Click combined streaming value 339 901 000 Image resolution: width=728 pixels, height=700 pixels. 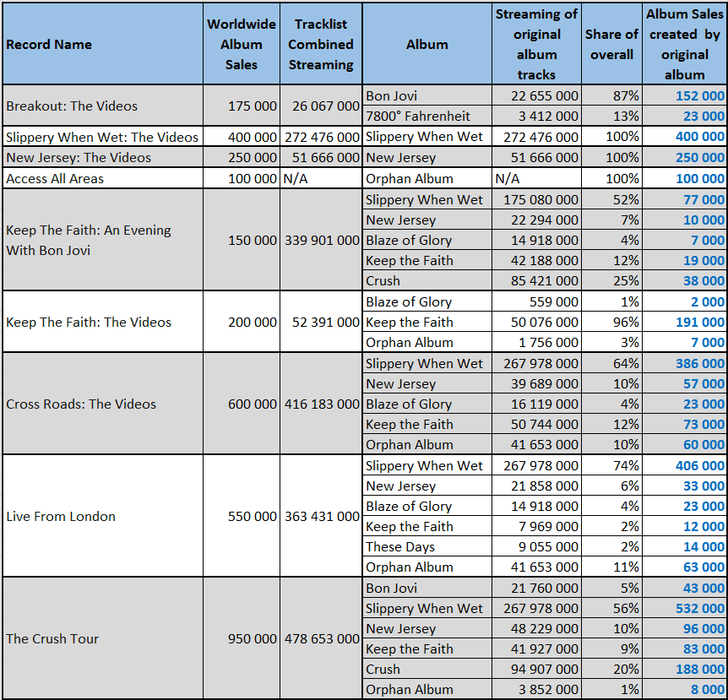pos(323,240)
